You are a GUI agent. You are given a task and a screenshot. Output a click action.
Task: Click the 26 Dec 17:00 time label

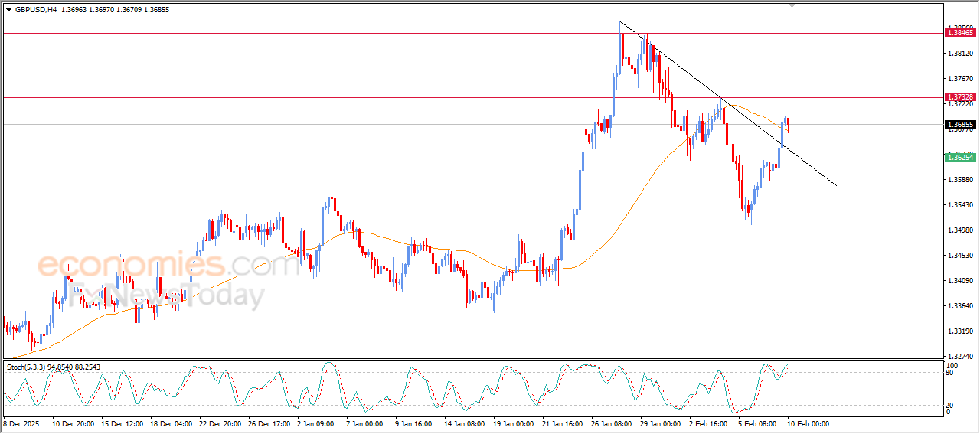(x=269, y=423)
